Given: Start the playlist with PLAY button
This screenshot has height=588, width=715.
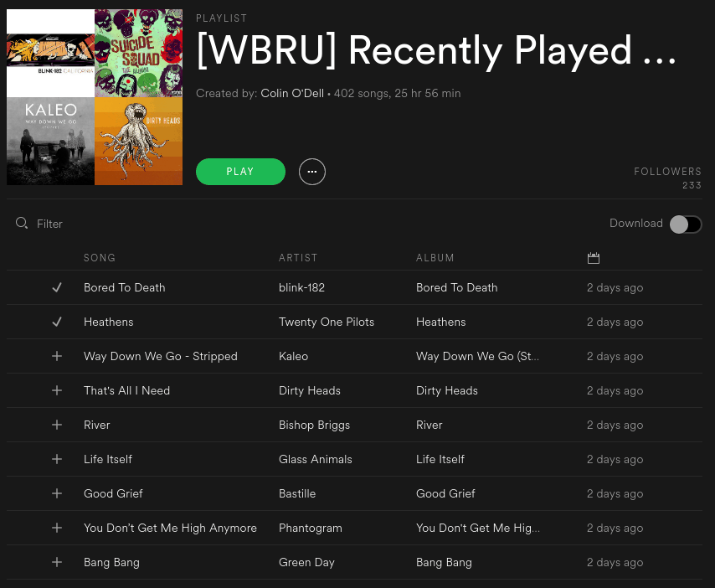Looking at the screenshot, I should [240, 172].
